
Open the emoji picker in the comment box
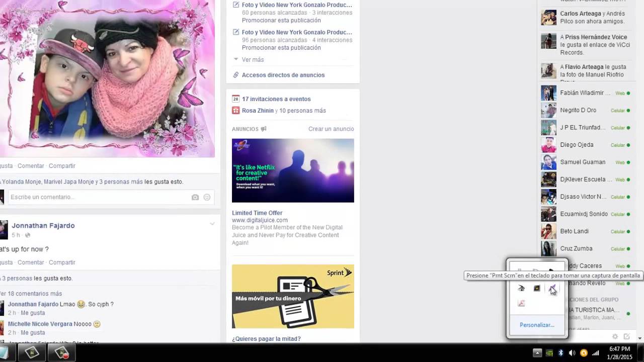[x=207, y=198]
